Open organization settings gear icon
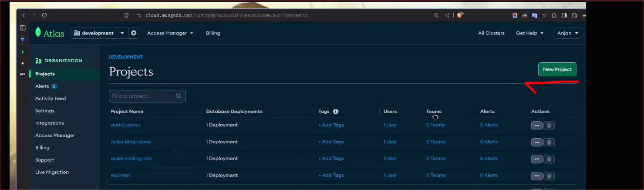This screenshot has height=190, width=644. (134, 33)
